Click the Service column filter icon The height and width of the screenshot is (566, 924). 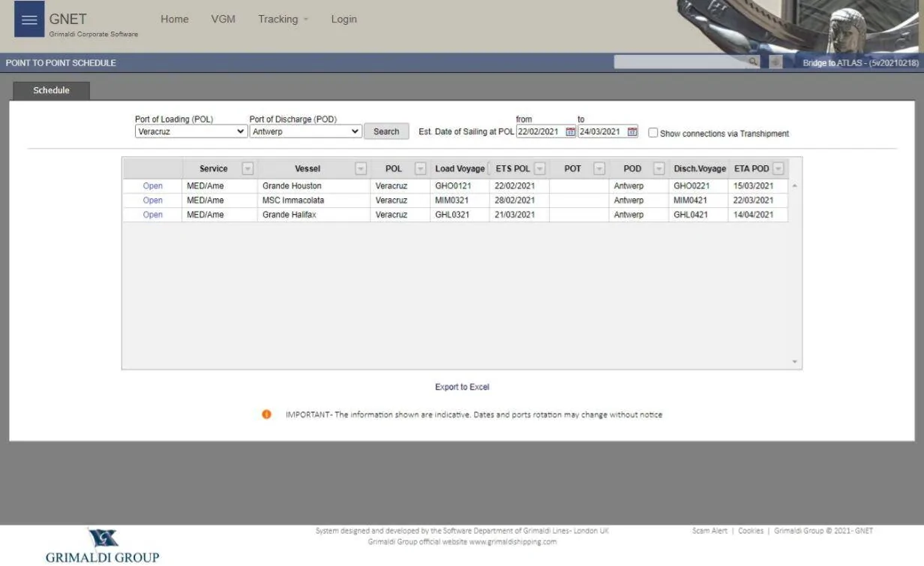[247, 169]
